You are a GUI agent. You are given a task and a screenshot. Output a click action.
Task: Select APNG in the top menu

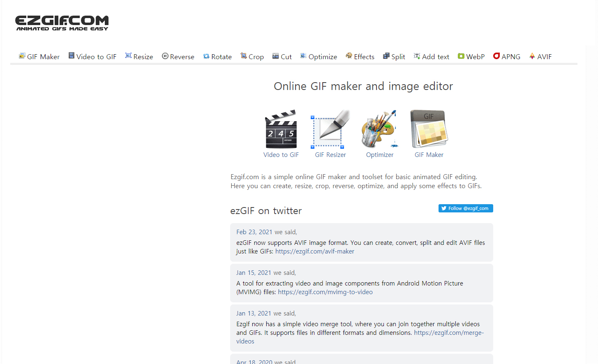click(x=507, y=56)
